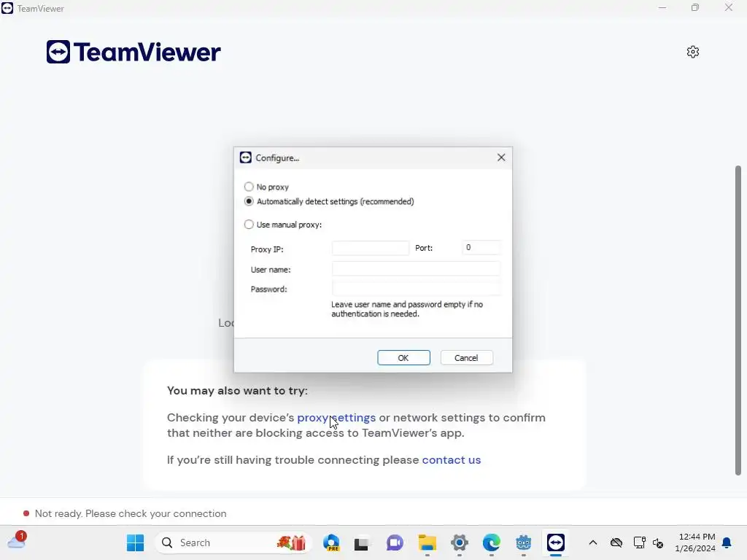This screenshot has width=747, height=560.
Task: Click the search highlight image in taskbar search
Action: coord(291,542)
